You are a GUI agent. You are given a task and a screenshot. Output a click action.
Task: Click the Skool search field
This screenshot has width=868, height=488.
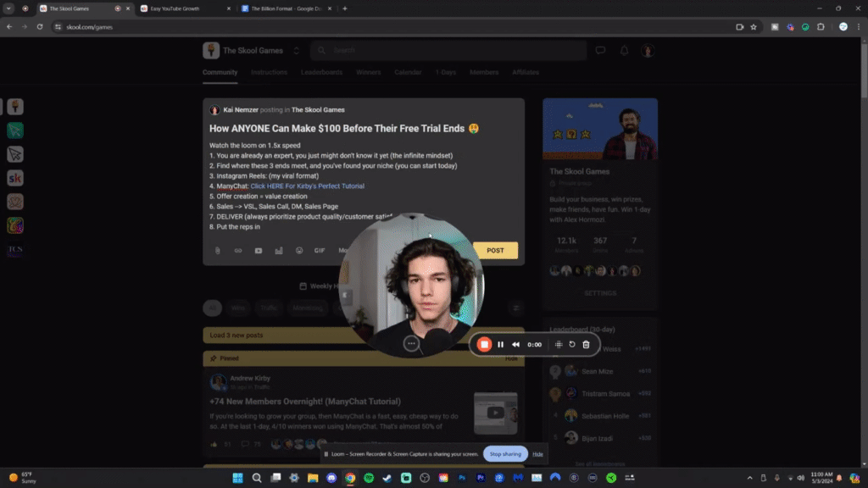pos(448,50)
